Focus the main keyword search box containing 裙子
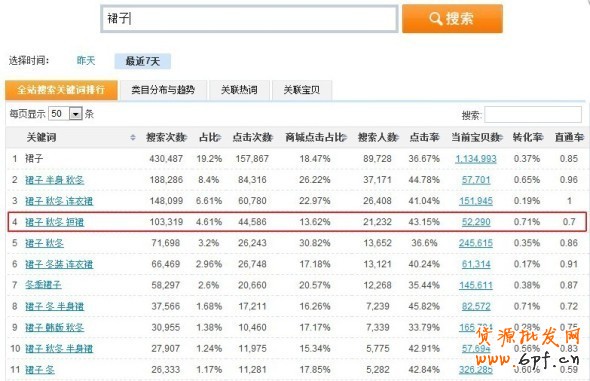The height and width of the screenshot is (381, 590). pyautogui.click(x=249, y=18)
